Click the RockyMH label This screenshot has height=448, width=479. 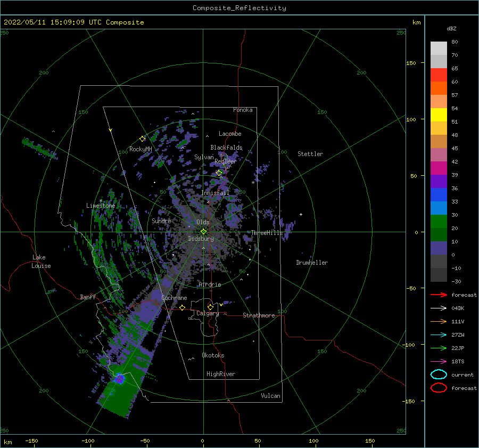point(141,149)
